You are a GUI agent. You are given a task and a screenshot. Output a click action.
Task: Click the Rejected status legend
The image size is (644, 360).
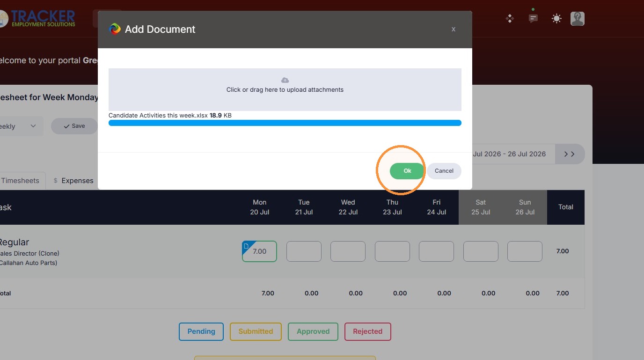tap(367, 331)
